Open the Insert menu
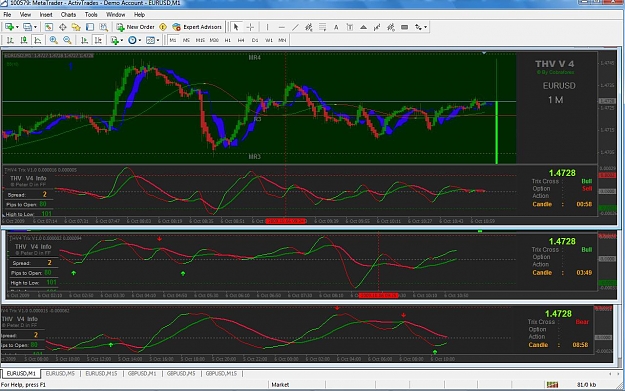 point(46,14)
